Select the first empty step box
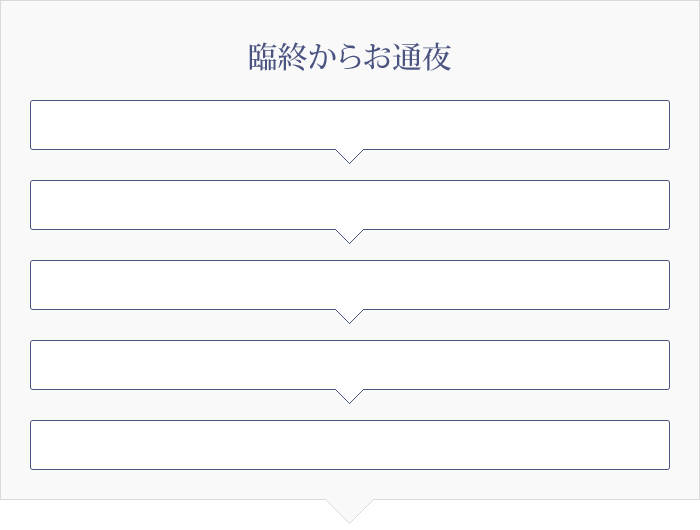This screenshot has height=530, width=700. tap(350, 125)
